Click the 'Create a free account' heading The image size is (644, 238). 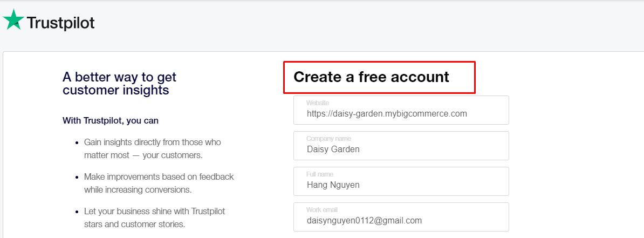click(x=371, y=77)
